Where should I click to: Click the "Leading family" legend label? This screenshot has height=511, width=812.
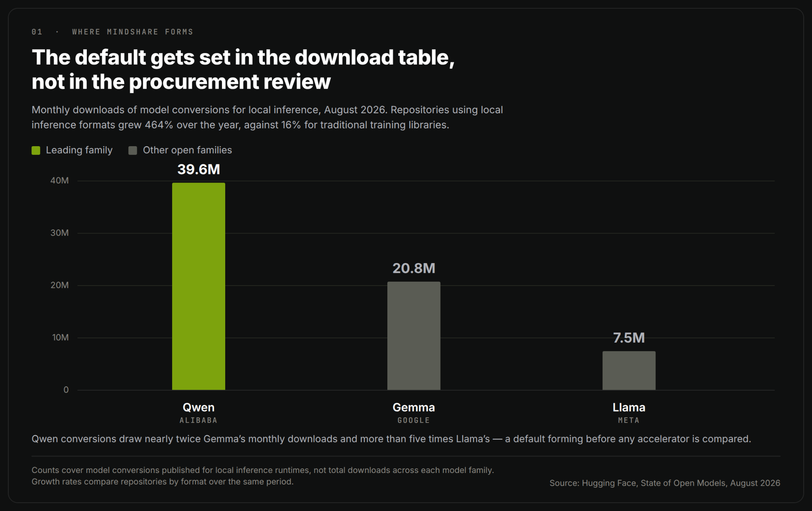pos(79,150)
